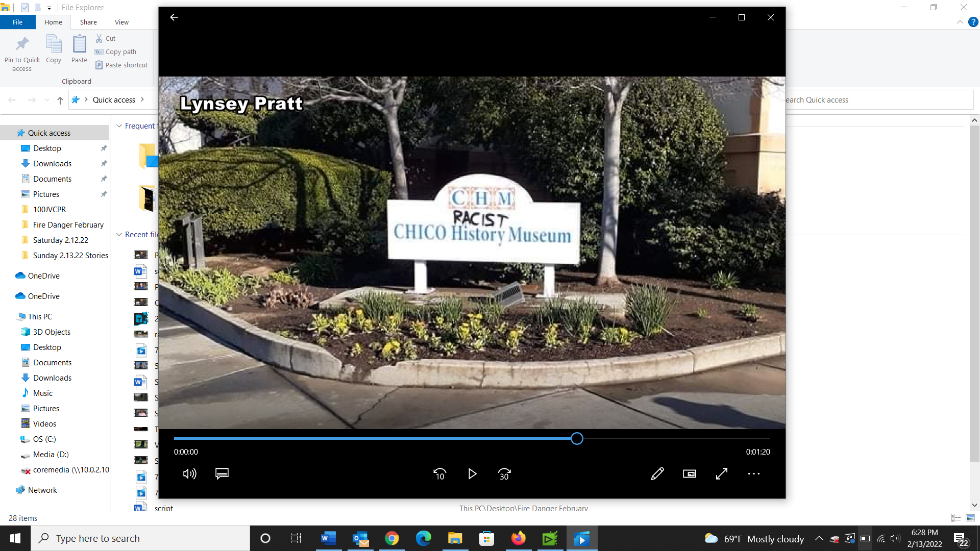The height and width of the screenshot is (551, 980).
Task: Toggle fullscreen video playback
Action: [x=722, y=474]
